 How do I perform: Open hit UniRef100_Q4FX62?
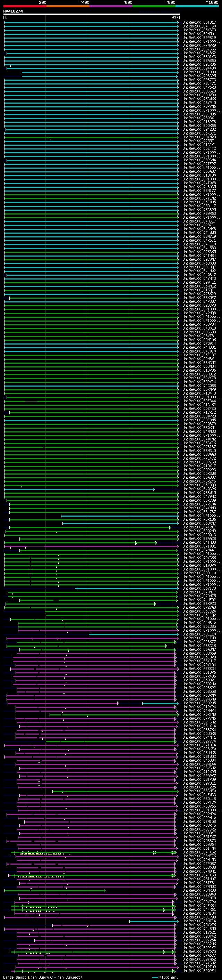[199, 852]
